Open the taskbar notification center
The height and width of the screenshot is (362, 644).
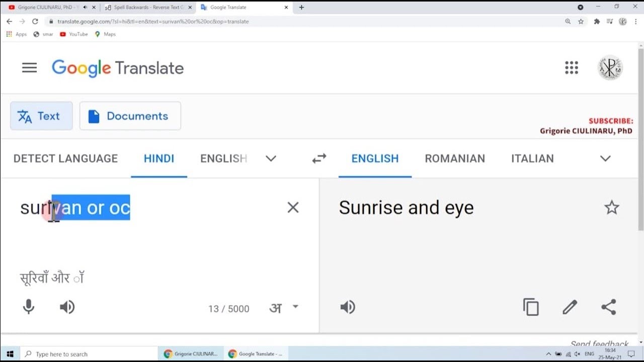[631, 354]
